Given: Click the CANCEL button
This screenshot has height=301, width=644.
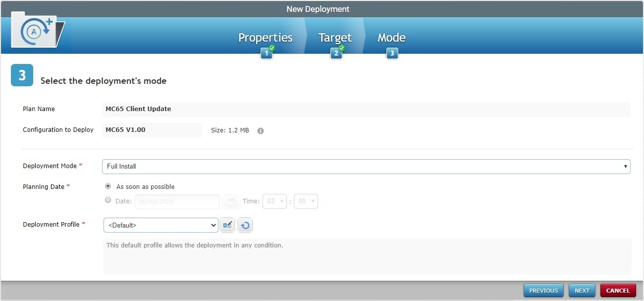Looking at the screenshot, I should point(618,290).
